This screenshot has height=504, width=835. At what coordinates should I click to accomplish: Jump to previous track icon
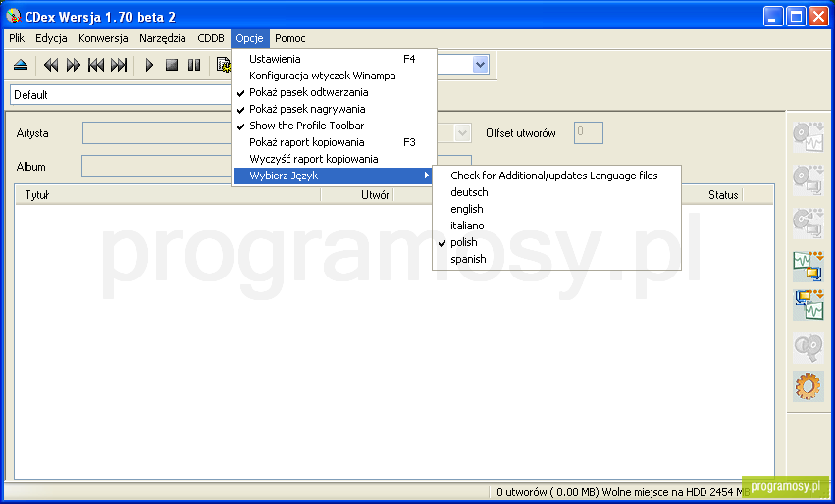tap(96, 65)
